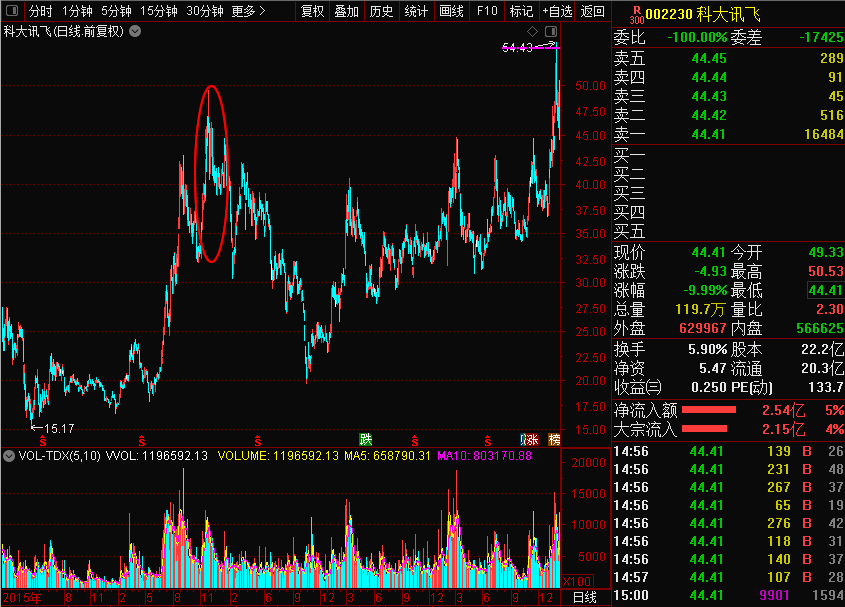This screenshot has width=845, height=607.
Task: Toggle the side panel icon above chart
Action: coord(550,31)
